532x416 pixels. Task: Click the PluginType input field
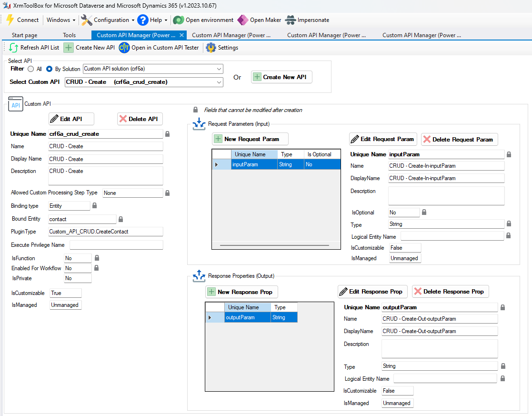(106, 232)
